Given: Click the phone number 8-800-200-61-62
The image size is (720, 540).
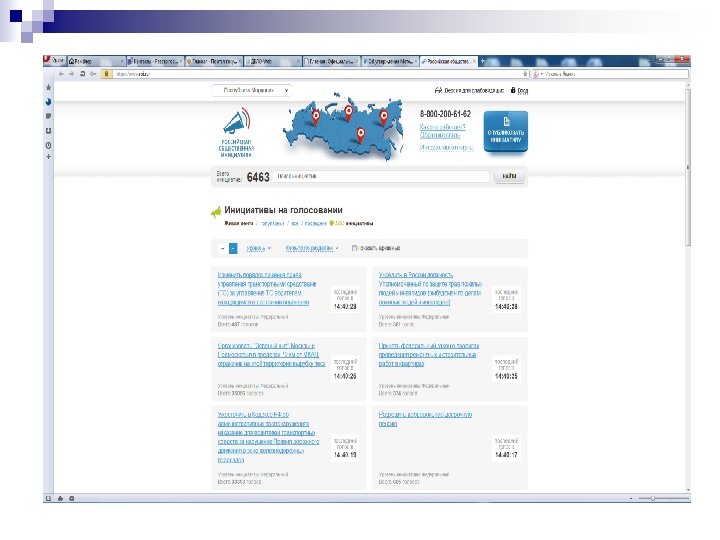Looking at the screenshot, I should point(445,114).
